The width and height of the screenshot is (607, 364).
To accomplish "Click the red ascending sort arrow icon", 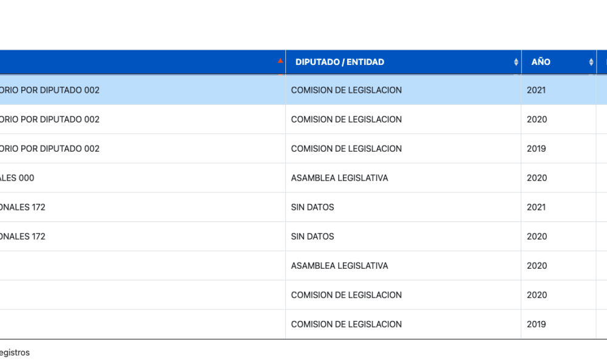I will pyautogui.click(x=280, y=61).
